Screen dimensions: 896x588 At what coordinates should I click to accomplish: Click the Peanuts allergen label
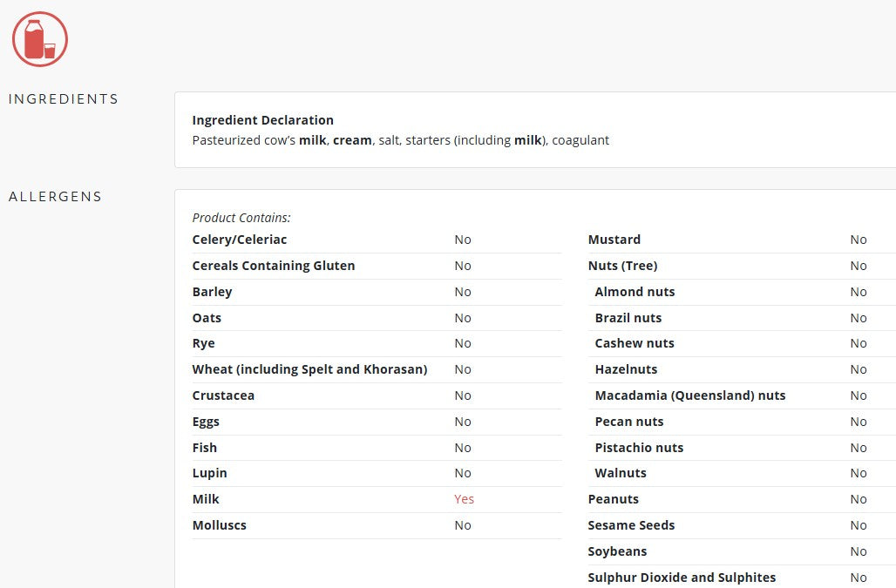614,499
